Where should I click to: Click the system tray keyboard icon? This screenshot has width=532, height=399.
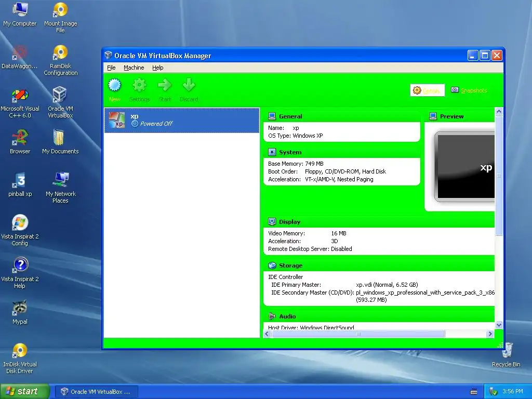coord(474,392)
